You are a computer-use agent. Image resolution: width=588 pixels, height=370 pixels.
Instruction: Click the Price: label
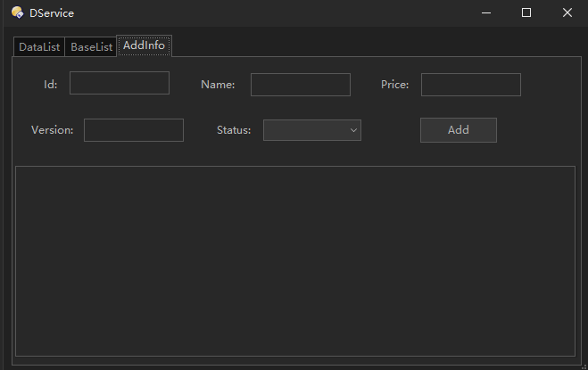394,85
